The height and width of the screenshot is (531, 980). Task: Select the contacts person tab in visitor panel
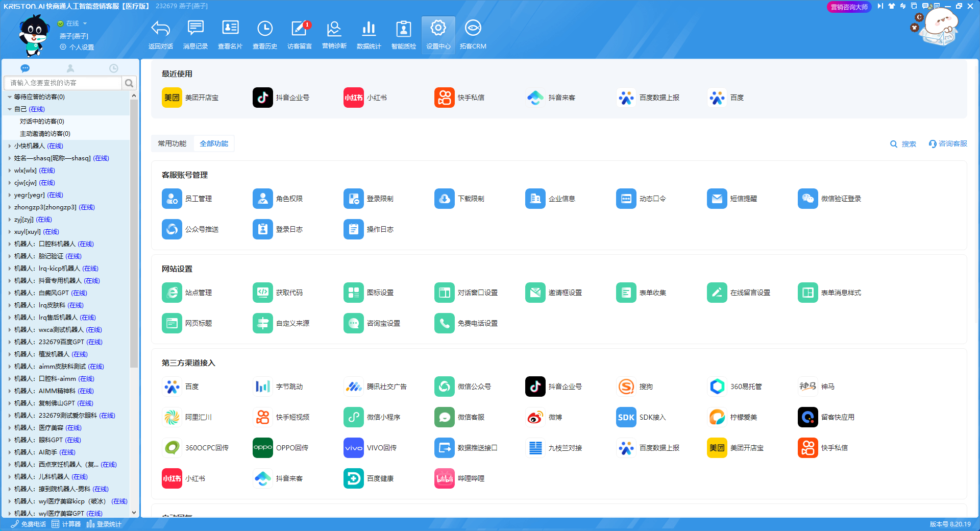pos(70,68)
